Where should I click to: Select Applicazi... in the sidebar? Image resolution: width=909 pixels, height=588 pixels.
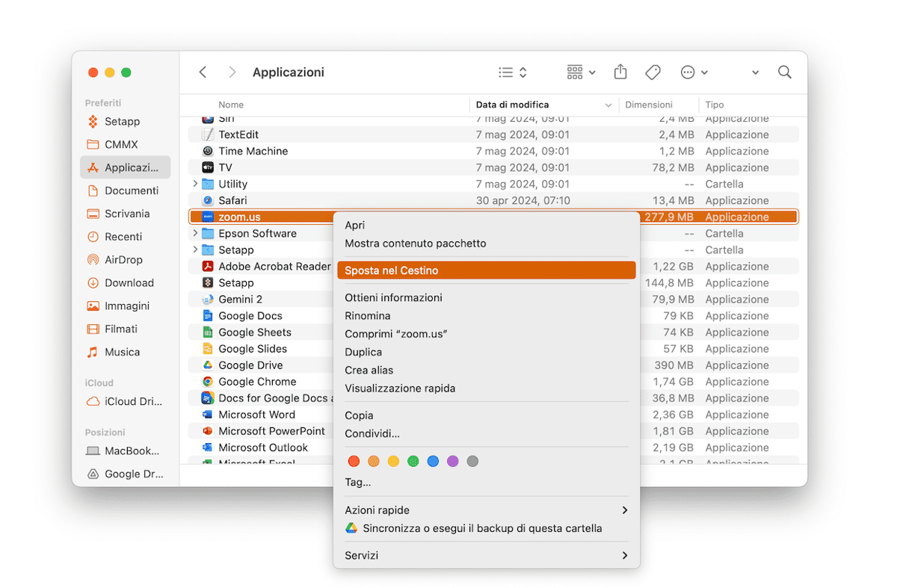pyautogui.click(x=125, y=167)
